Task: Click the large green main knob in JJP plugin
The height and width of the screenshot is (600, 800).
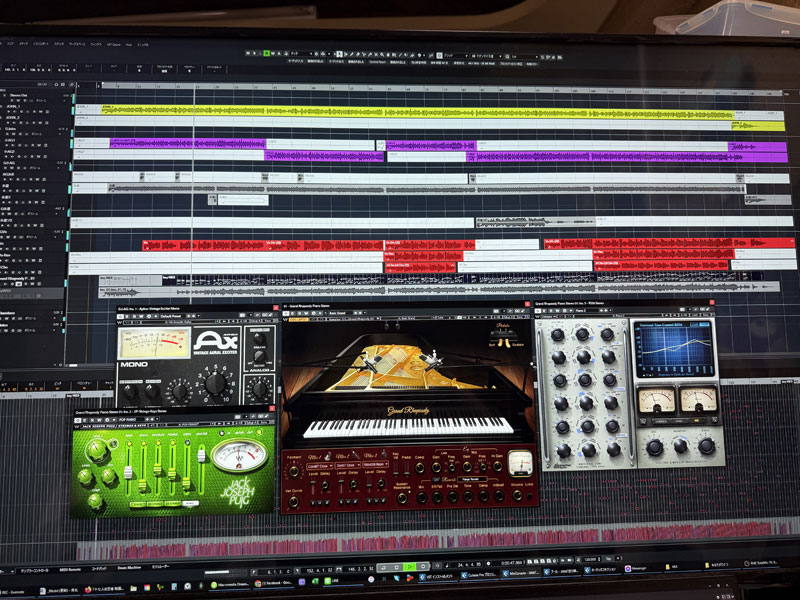Action: [97, 450]
